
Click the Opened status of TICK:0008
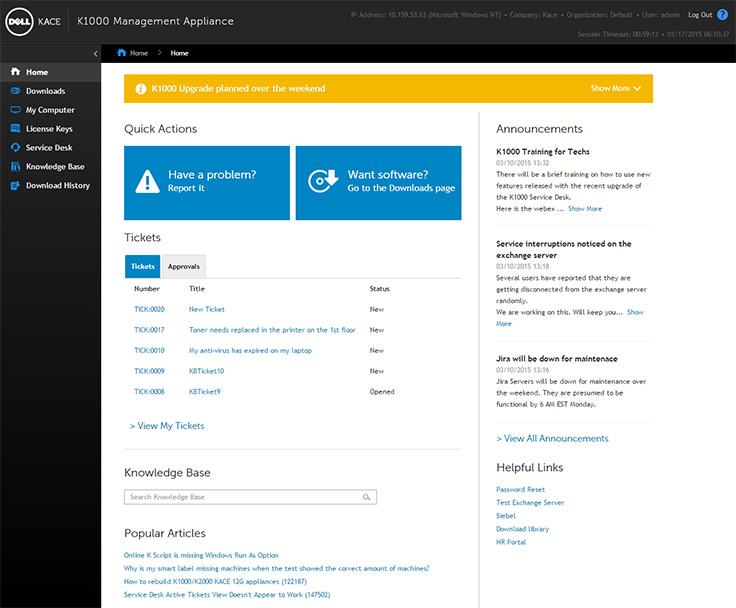[x=382, y=392]
